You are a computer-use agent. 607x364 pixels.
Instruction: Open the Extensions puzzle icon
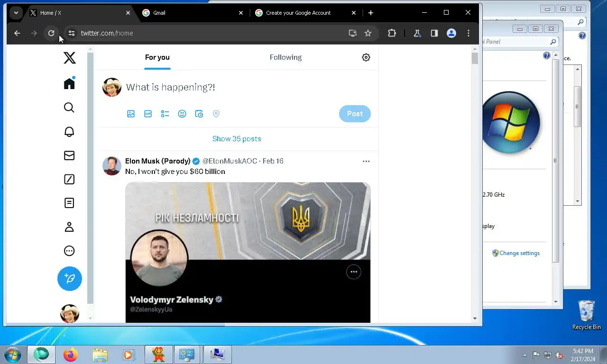(392, 33)
